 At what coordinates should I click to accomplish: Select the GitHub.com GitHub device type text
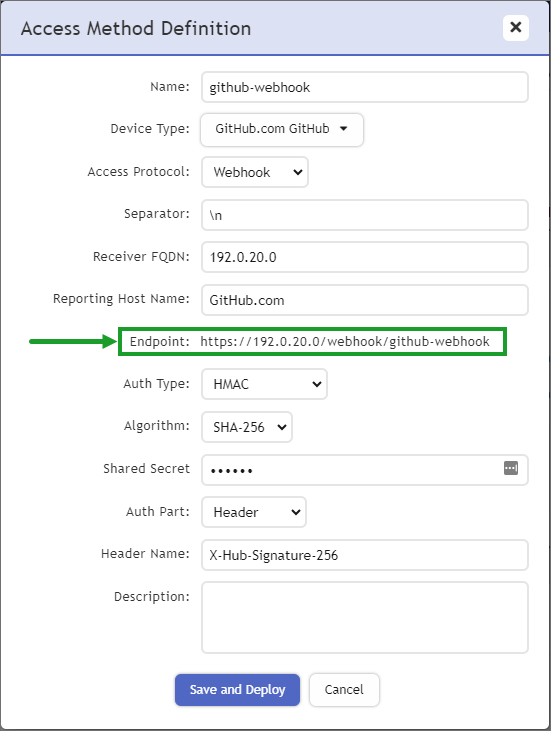point(272,129)
